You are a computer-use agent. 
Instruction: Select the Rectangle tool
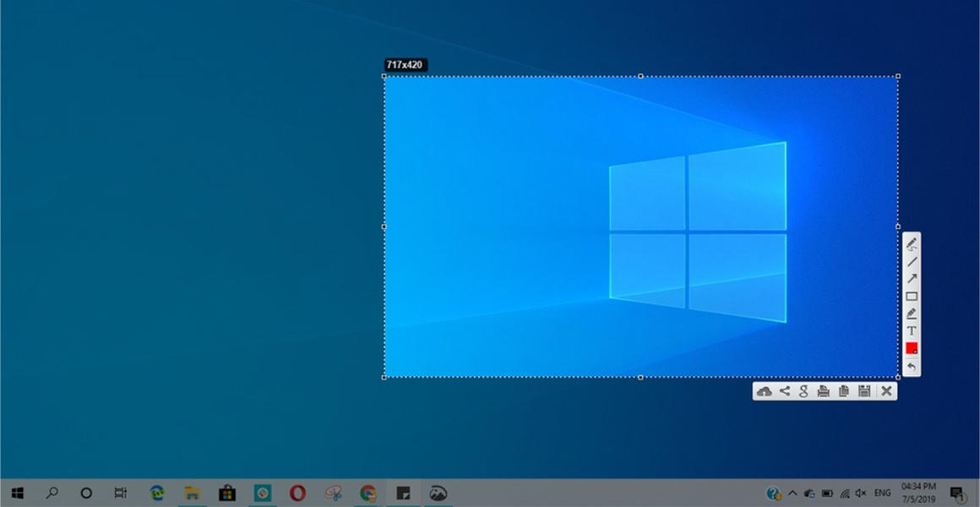coord(912,297)
